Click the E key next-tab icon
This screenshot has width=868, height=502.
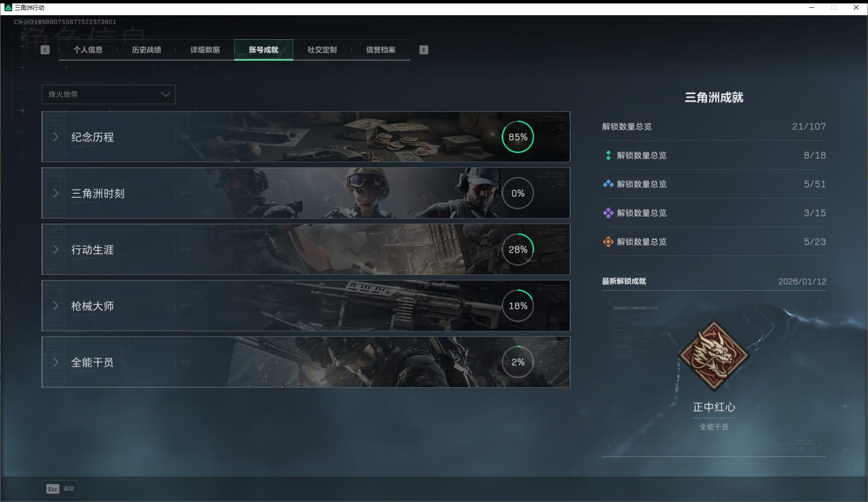coord(424,50)
